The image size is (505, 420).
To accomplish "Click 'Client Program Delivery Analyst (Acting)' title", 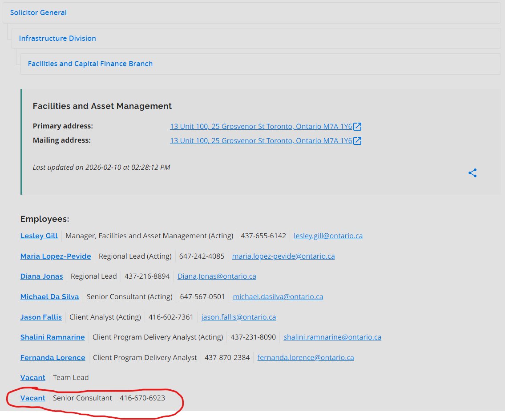I will (158, 337).
